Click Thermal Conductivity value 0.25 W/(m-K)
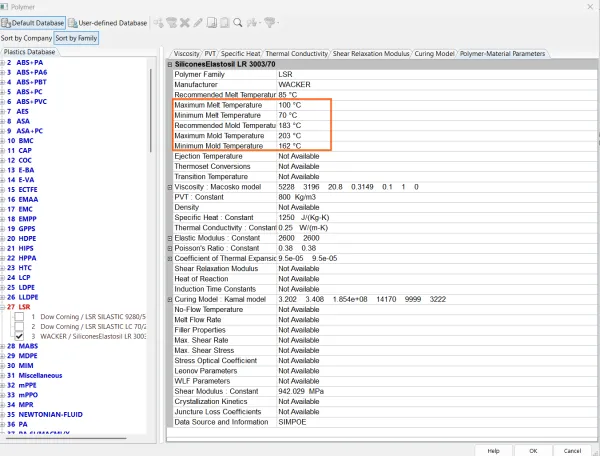This screenshot has height=456, width=600. tap(303, 228)
